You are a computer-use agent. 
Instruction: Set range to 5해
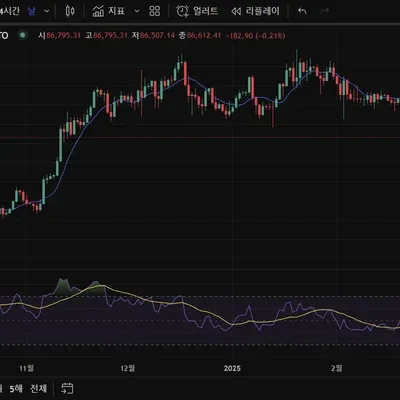click(16, 389)
